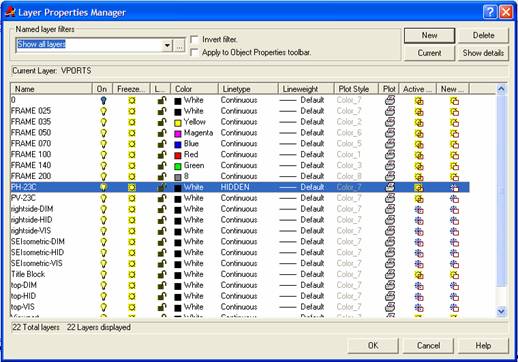Click the printer plot icon for FRAME 050
The width and height of the screenshot is (518, 362).
(390, 133)
